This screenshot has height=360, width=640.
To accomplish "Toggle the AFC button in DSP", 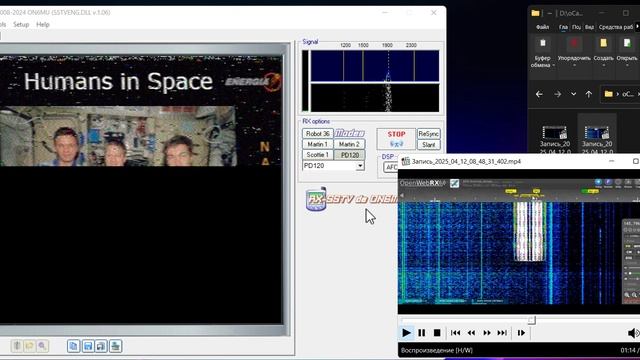I will coord(391,167).
